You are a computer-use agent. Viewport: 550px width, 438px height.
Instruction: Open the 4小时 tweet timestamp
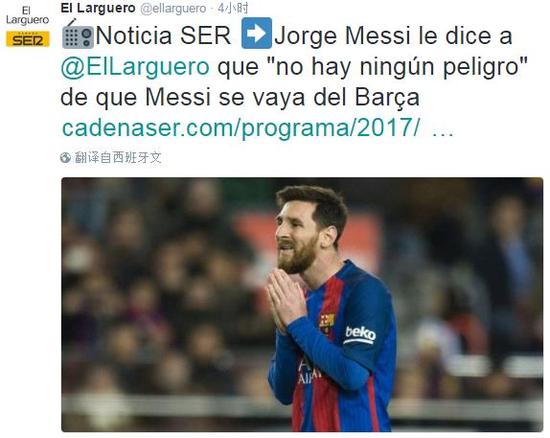pos(233,8)
